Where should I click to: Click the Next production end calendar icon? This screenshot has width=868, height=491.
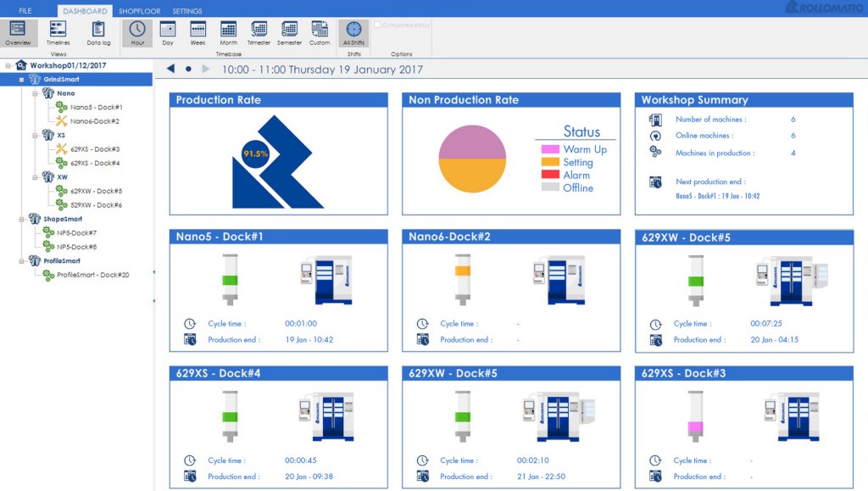655,182
